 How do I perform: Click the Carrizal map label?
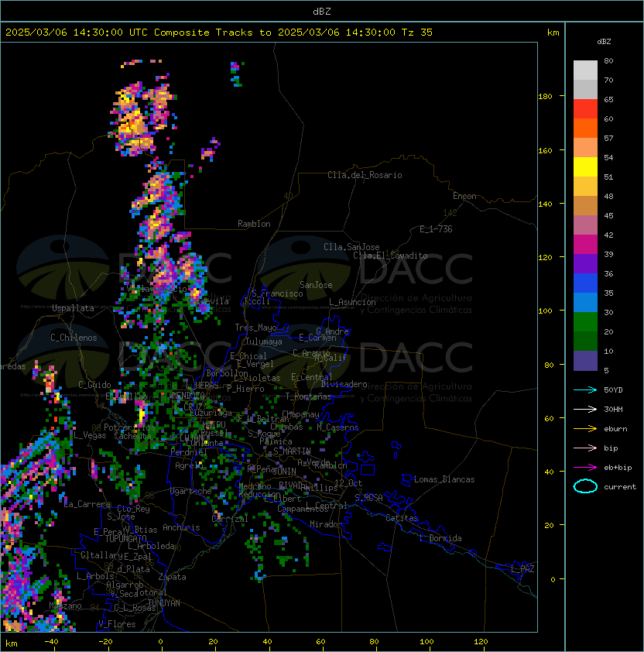(230, 519)
